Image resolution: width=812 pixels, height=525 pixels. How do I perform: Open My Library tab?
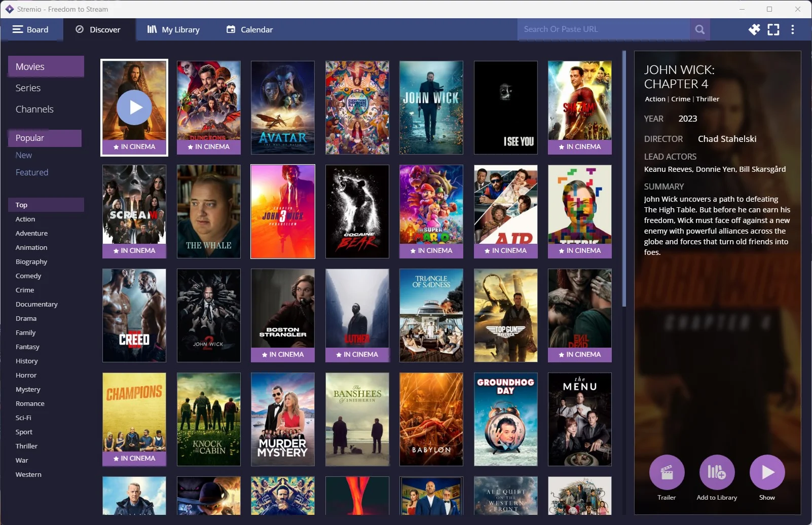(x=173, y=29)
